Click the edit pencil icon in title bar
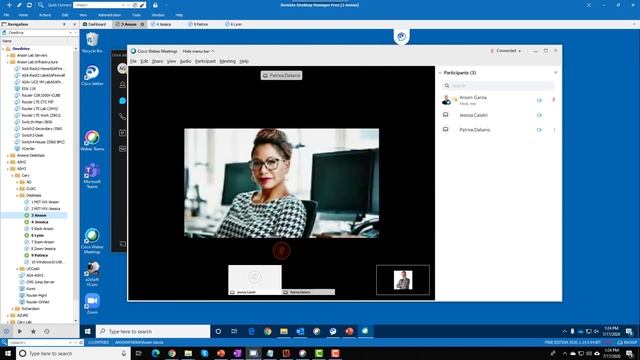Viewport: 640px width, 360px height. coord(19,5)
